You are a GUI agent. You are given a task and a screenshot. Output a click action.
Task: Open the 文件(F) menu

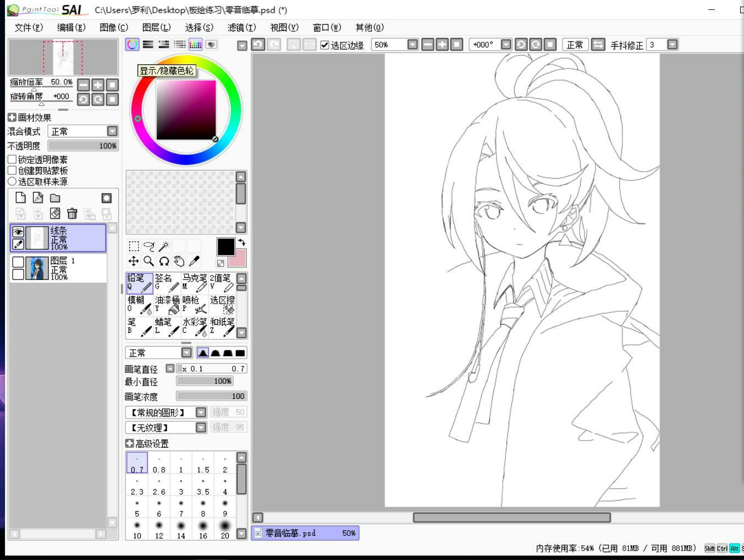click(x=29, y=27)
